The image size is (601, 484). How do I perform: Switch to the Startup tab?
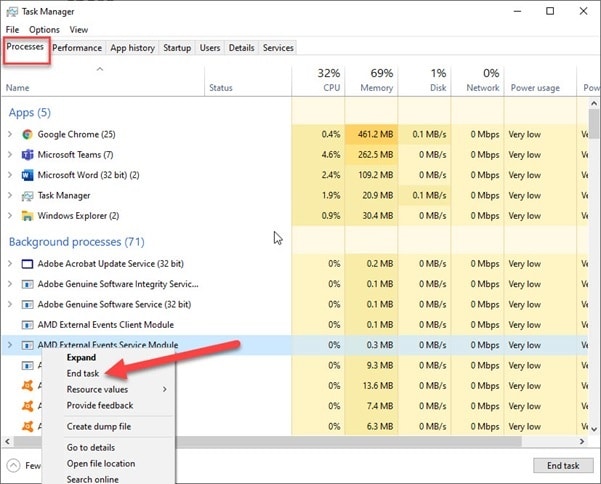(177, 48)
